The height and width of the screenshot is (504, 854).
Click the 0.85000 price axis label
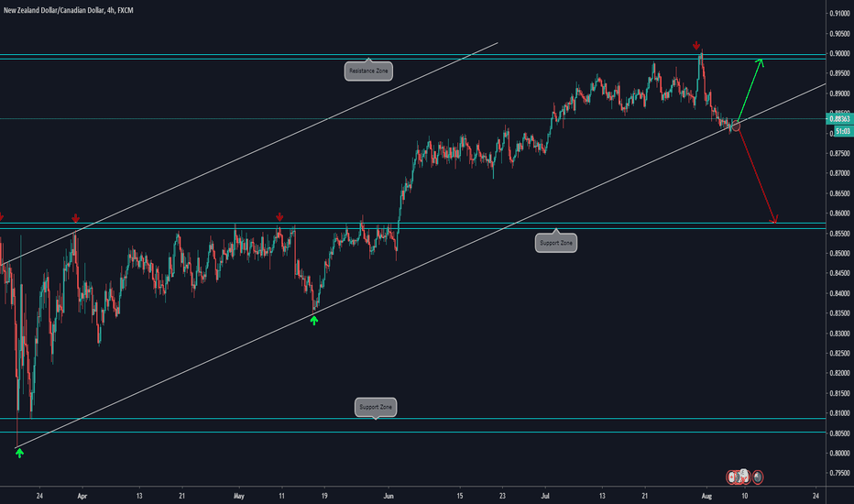coord(839,253)
